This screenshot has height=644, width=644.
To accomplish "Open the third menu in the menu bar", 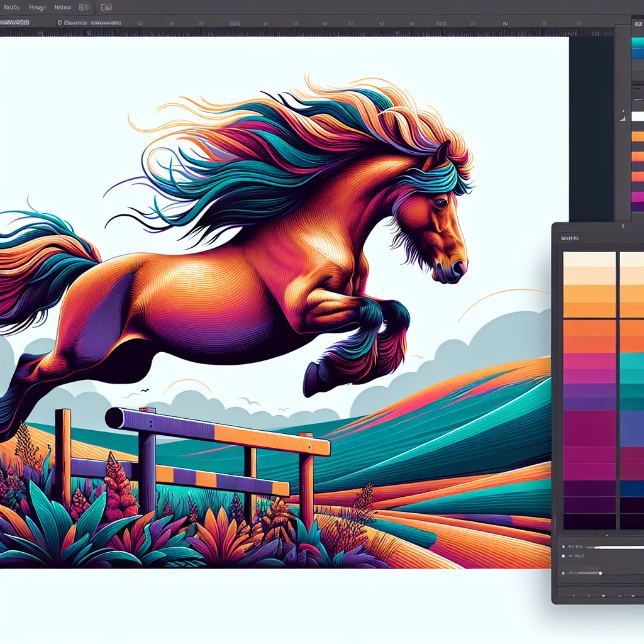I will [62, 8].
